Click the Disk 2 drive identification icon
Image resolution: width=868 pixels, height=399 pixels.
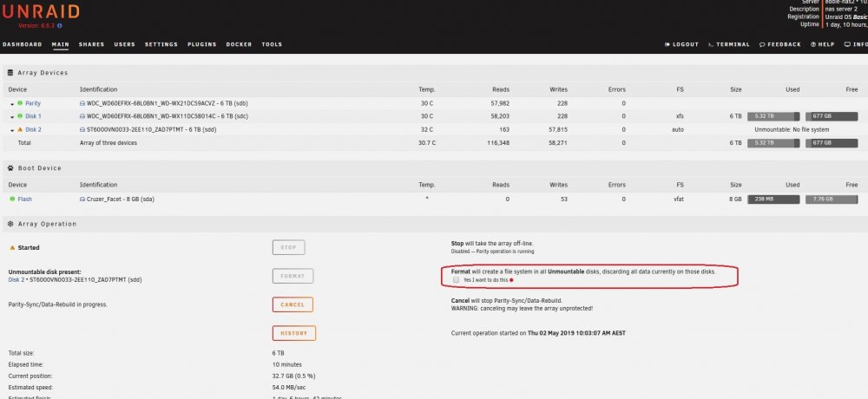(82, 129)
